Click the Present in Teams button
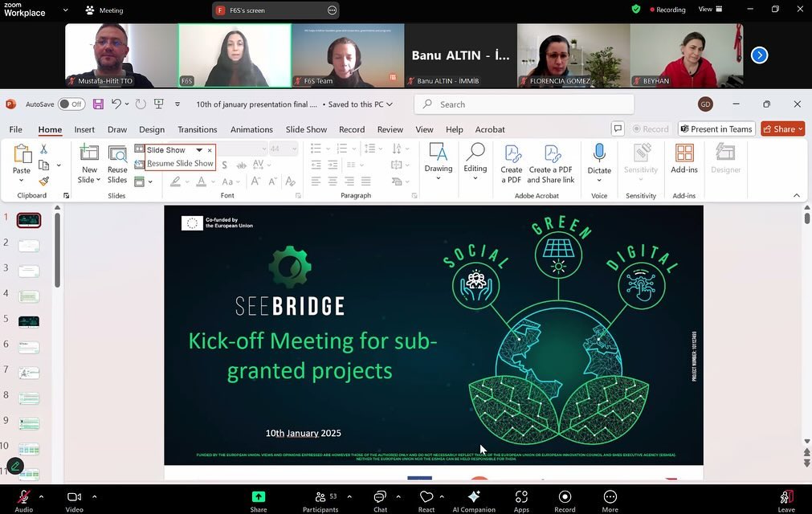Viewport: 812px width, 514px height. pyautogui.click(x=716, y=129)
